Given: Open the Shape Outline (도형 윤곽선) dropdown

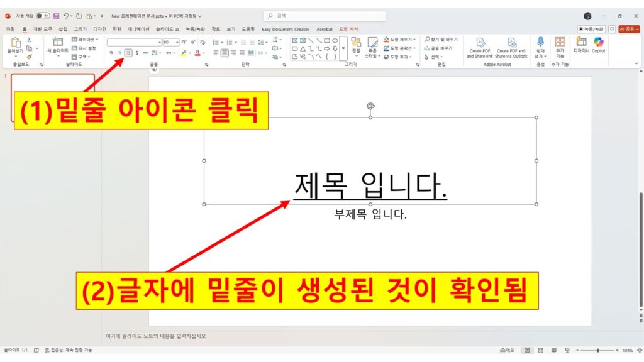Looking at the screenshot, I should 399,48.
